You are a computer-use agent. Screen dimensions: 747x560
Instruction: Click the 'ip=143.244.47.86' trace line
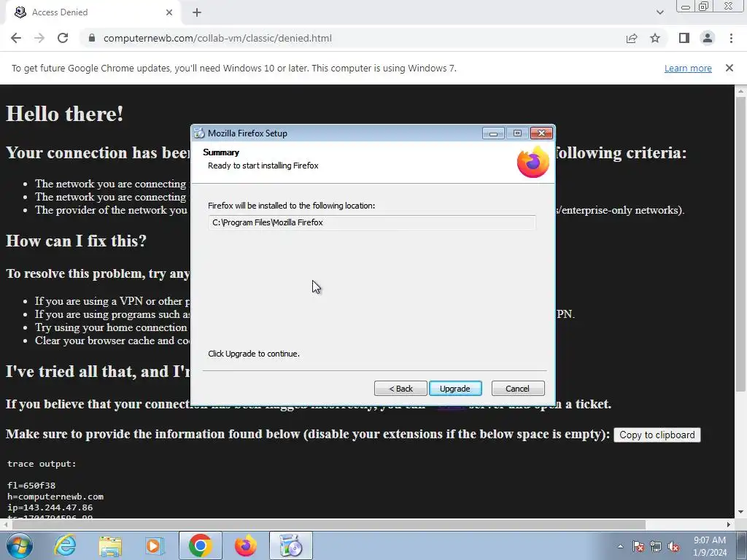tap(50, 507)
